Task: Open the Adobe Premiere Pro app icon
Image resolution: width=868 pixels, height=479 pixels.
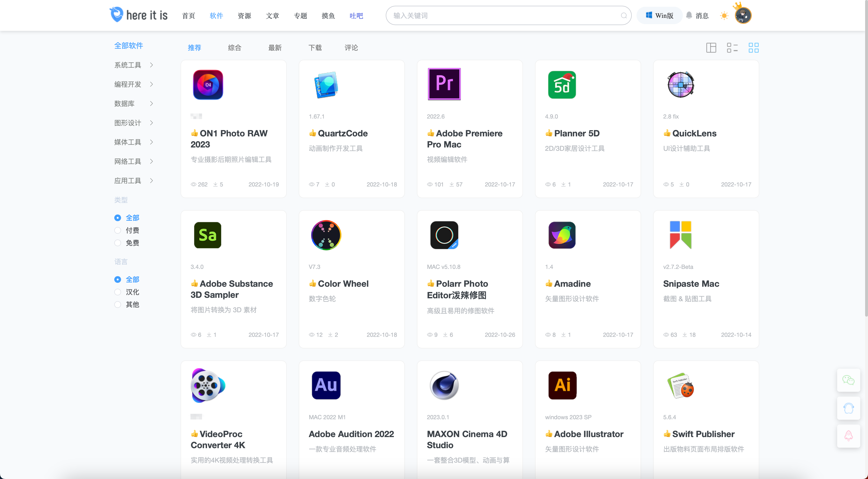Action: [444, 84]
